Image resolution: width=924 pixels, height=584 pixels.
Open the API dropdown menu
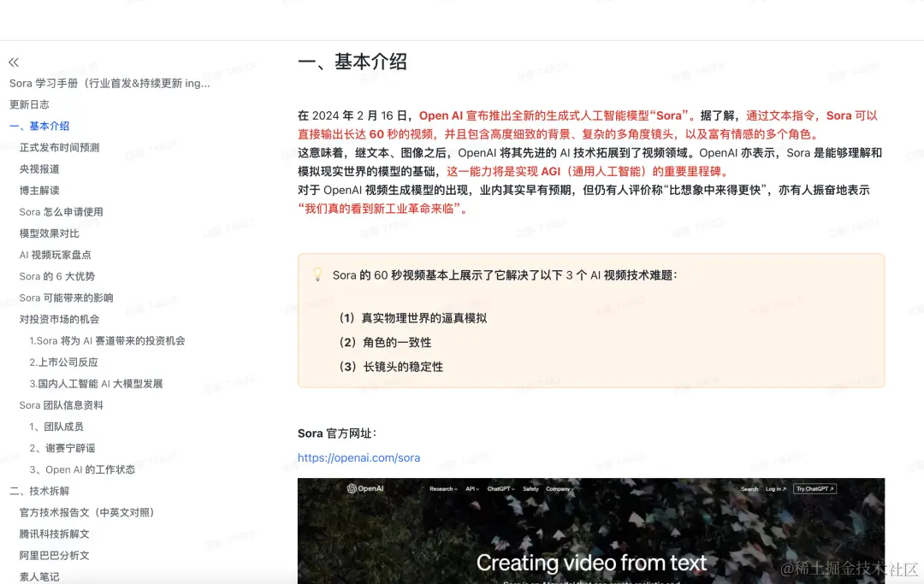click(471, 489)
